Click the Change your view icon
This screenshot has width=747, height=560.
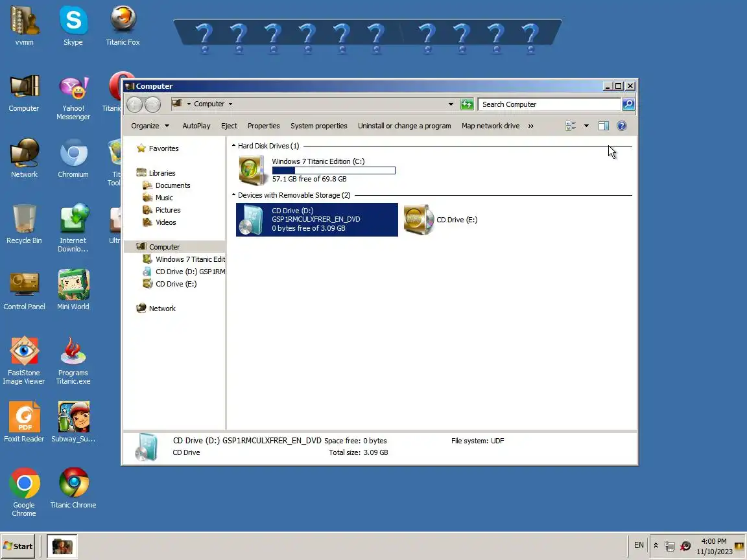(571, 126)
